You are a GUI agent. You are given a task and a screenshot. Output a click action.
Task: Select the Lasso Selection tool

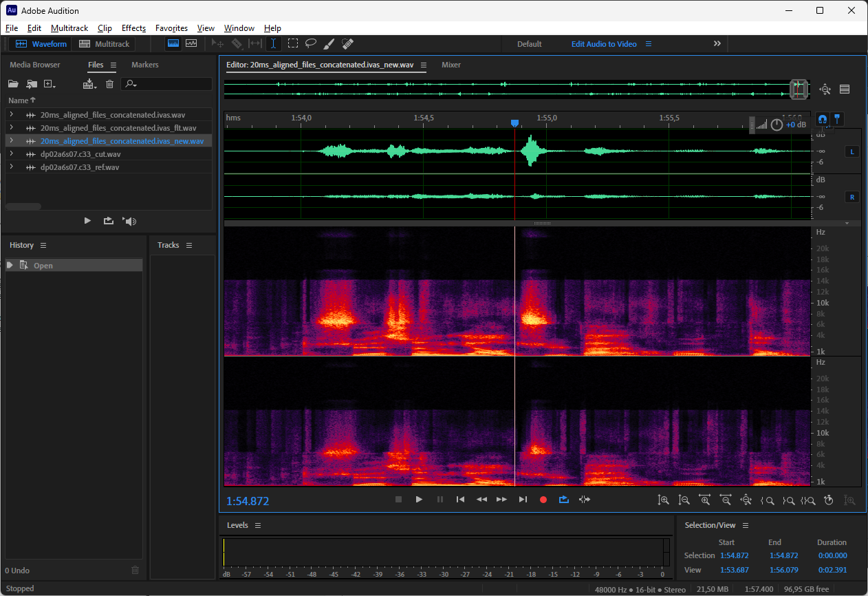pos(311,43)
